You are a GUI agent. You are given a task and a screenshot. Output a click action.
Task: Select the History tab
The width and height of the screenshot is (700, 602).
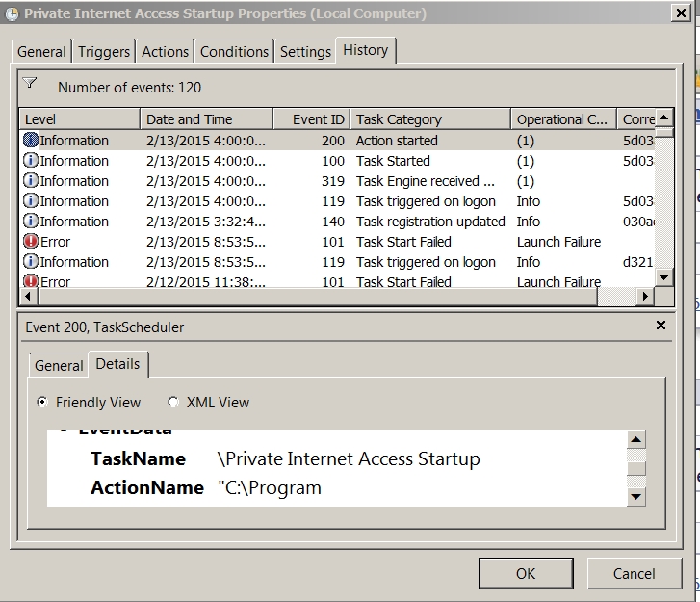(x=366, y=50)
